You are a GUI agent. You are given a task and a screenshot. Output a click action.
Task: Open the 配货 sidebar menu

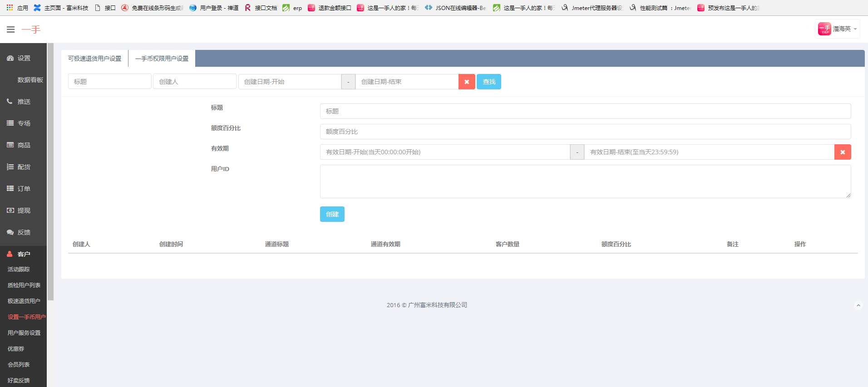pyautogui.click(x=23, y=167)
